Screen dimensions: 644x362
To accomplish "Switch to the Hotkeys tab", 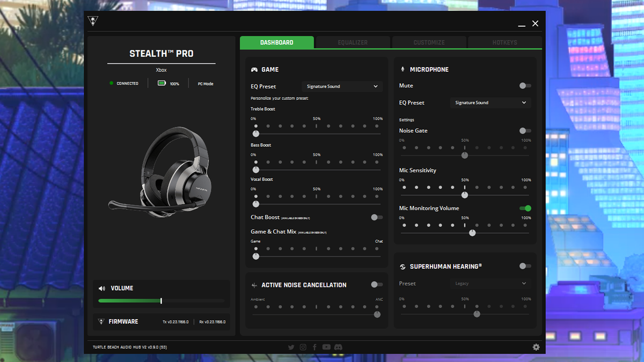I will (x=505, y=42).
